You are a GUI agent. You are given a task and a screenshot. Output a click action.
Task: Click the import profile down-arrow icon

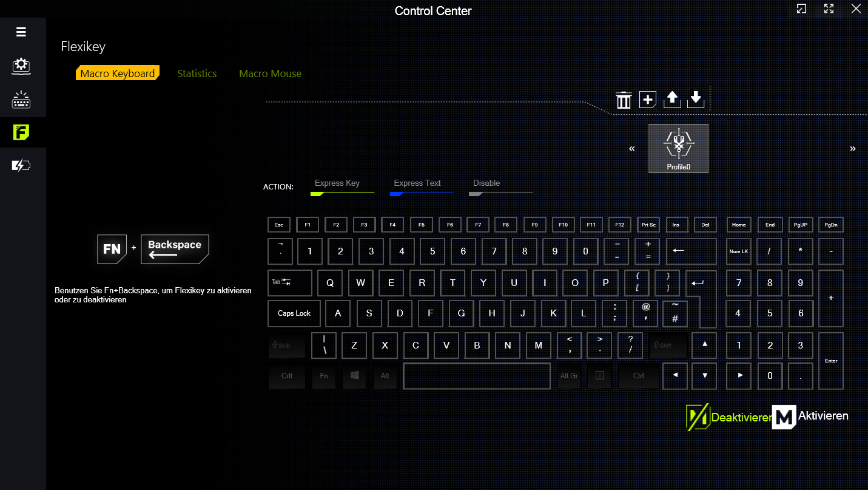[x=696, y=100]
